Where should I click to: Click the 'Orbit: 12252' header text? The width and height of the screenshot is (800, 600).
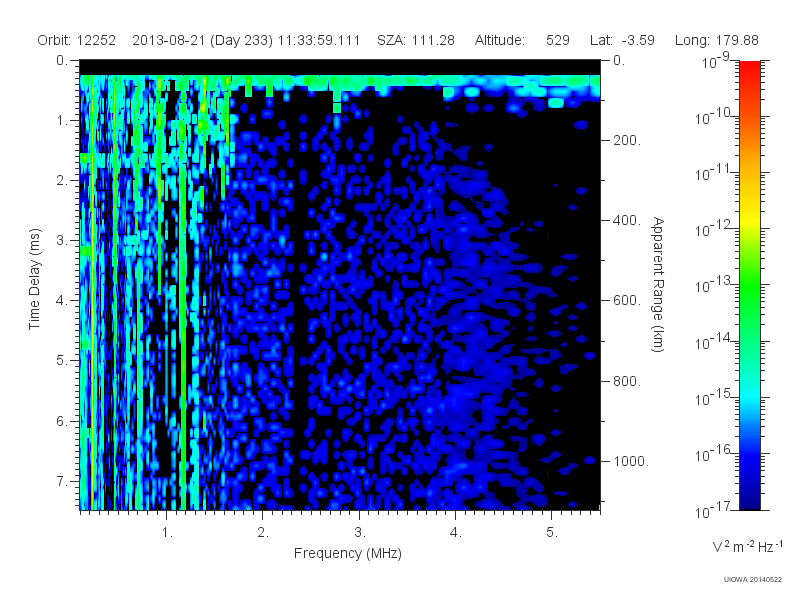tap(77, 40)
